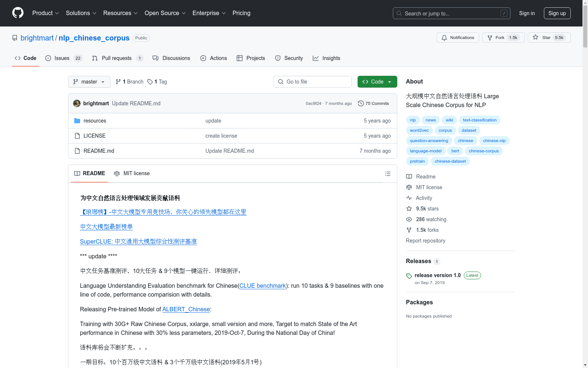Focus the Go to file search field
This screenshot has height=368, width=588.
click(312, 82)
